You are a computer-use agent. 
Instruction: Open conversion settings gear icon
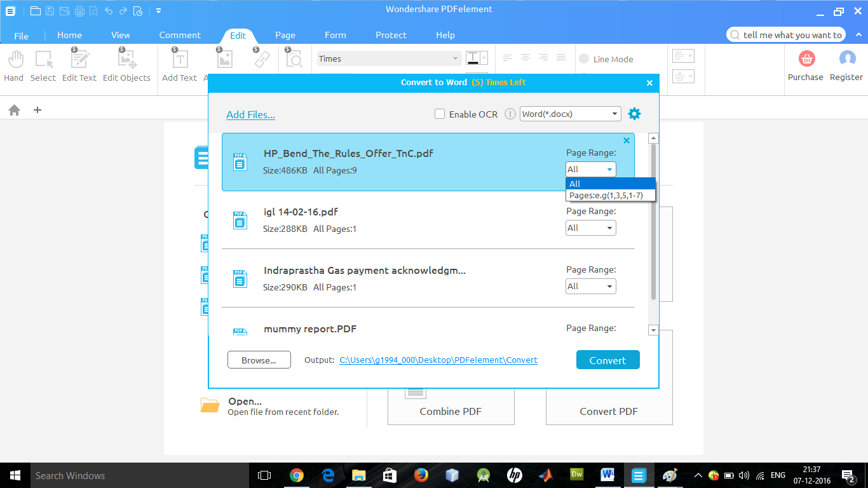(634, 114)
